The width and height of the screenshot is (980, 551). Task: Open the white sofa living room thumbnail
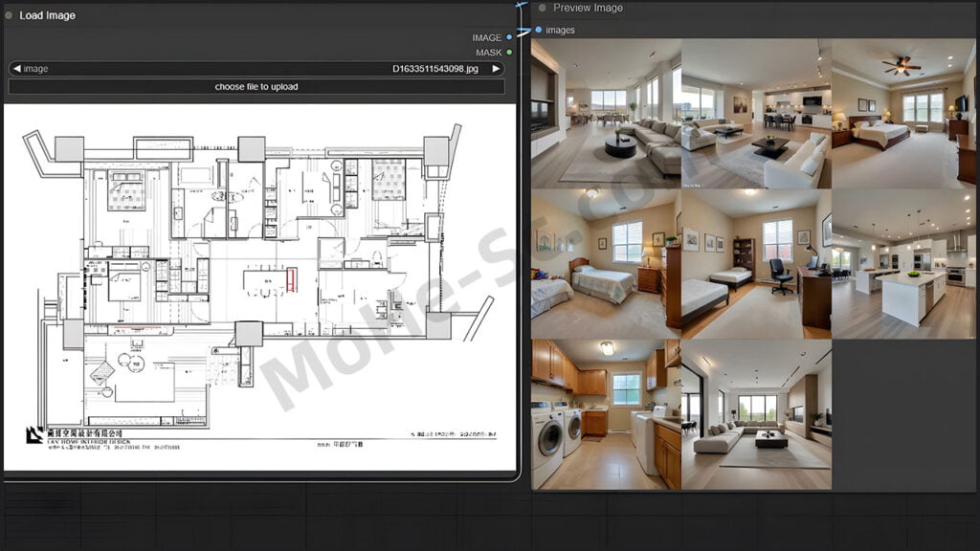[756, 113]
